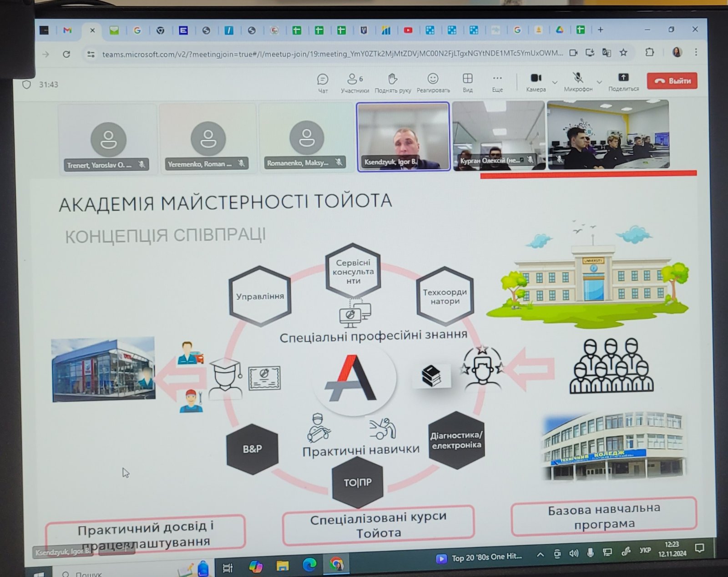Viewport: 728px width, 577px height.
Task: Select the Курган Олексій video tile
Action: tap(498, 136)
